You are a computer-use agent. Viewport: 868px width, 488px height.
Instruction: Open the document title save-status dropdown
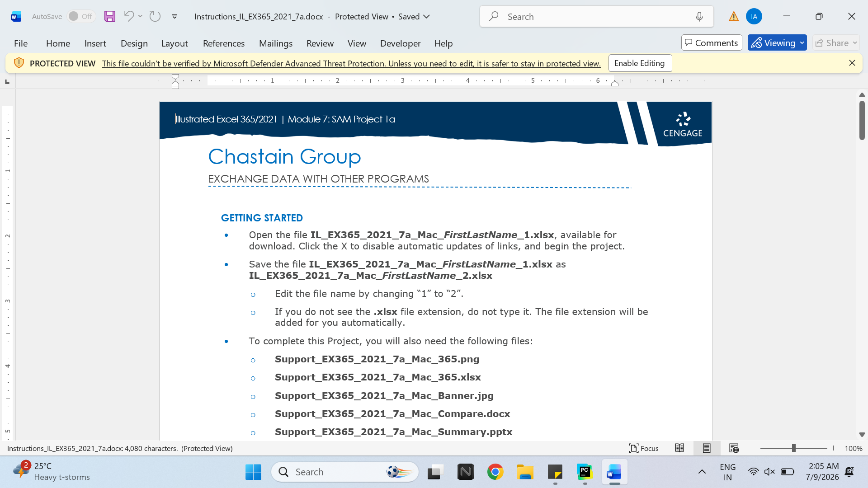(426, 17)
